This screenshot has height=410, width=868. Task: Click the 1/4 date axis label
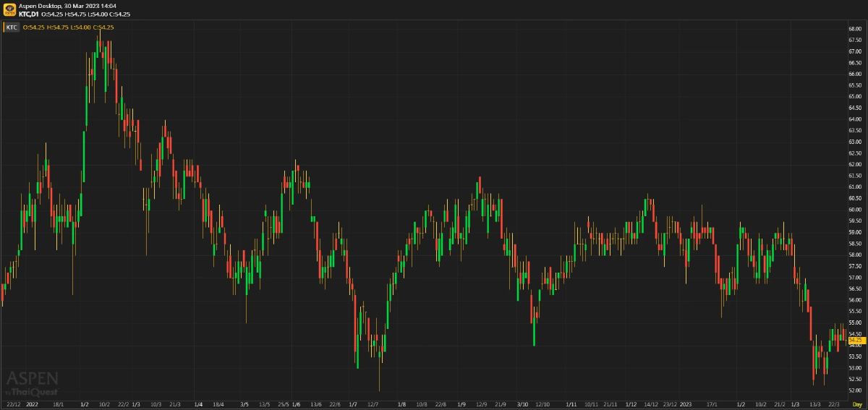(x=198, y=405)
